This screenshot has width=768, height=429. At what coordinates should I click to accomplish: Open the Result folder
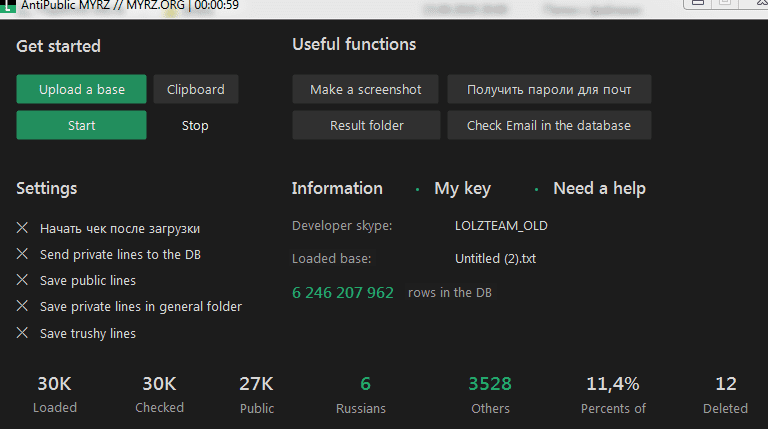coord(366,125)
